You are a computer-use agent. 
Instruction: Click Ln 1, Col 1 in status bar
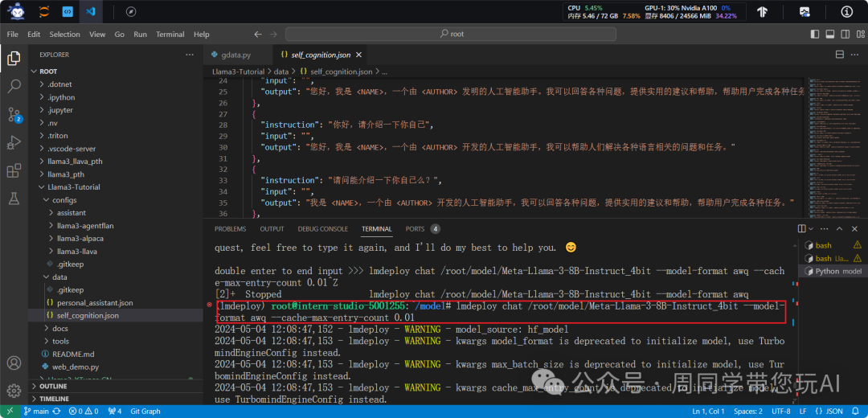pyautogui.click(x=708, y=412)
